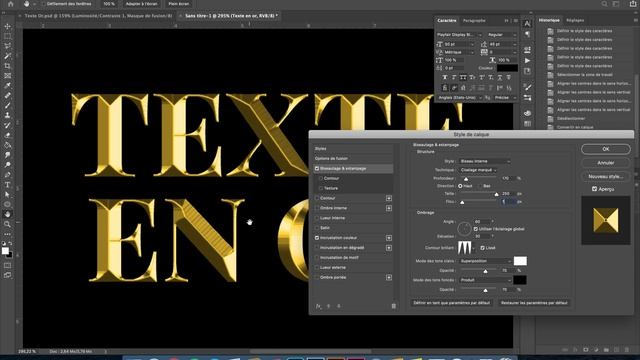Screen dimensions: 640x360
Task: Select the Frame tool
Action: click(x=7, y=76)
